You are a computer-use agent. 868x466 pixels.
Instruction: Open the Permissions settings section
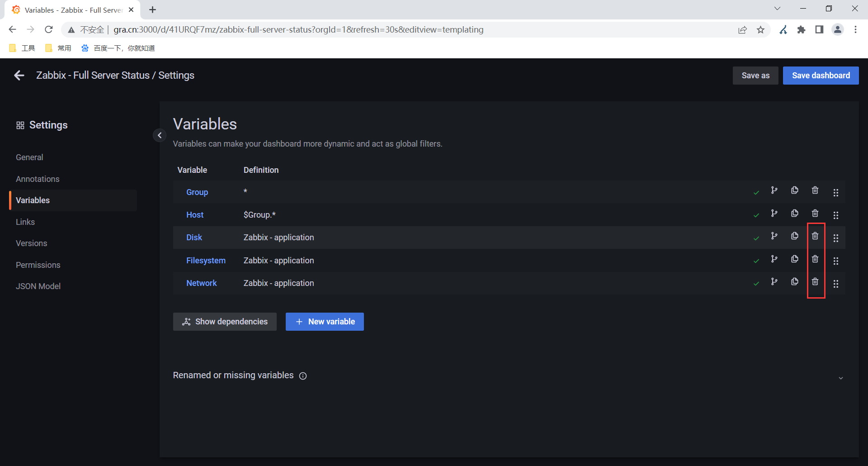click(38, 265)
